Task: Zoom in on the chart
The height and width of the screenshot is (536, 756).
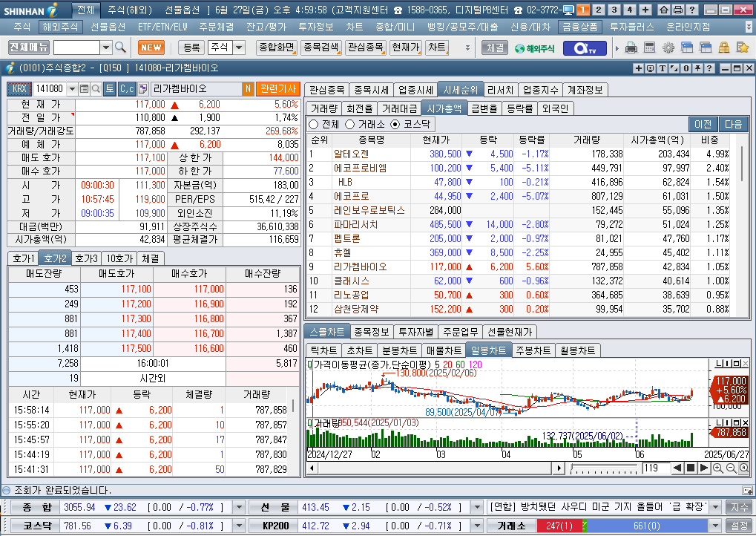Action: pos(717,468)
